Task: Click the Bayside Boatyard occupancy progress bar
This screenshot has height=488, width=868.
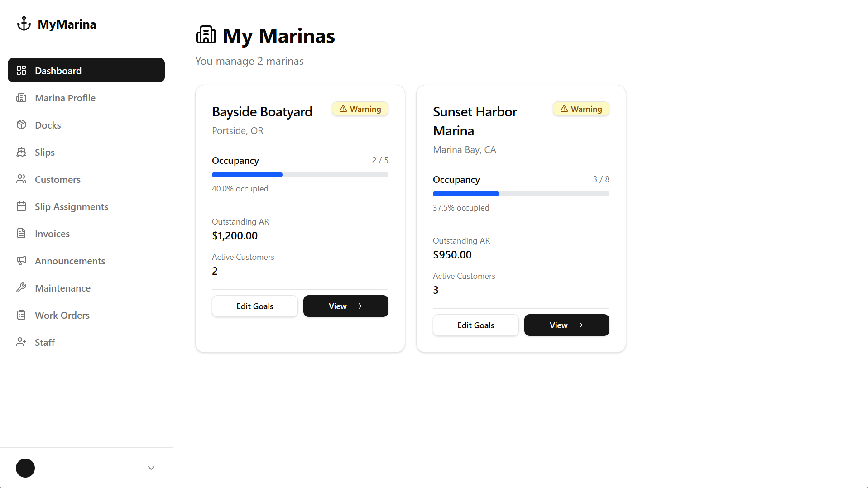Action: 300,175
